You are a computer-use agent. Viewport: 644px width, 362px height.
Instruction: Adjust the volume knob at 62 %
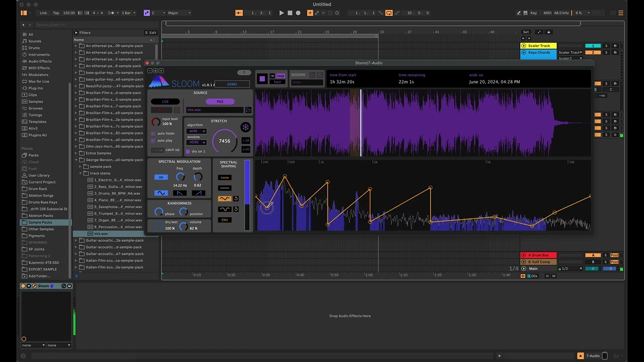184,227
